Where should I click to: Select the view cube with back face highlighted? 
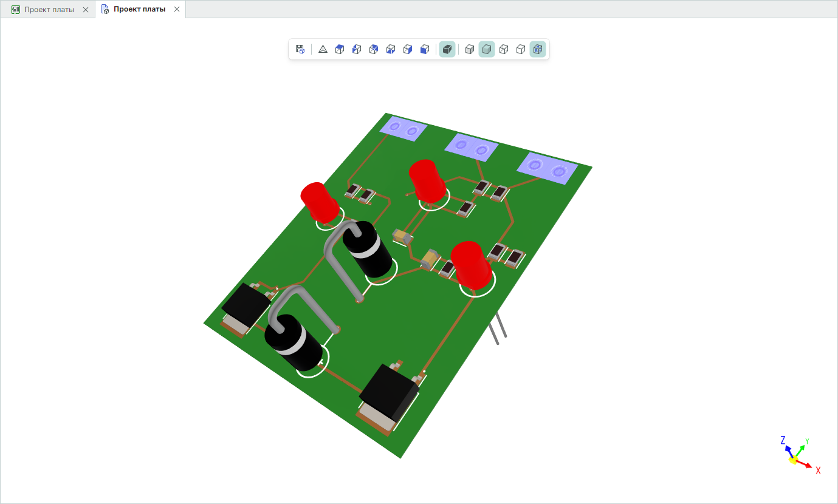374,49
